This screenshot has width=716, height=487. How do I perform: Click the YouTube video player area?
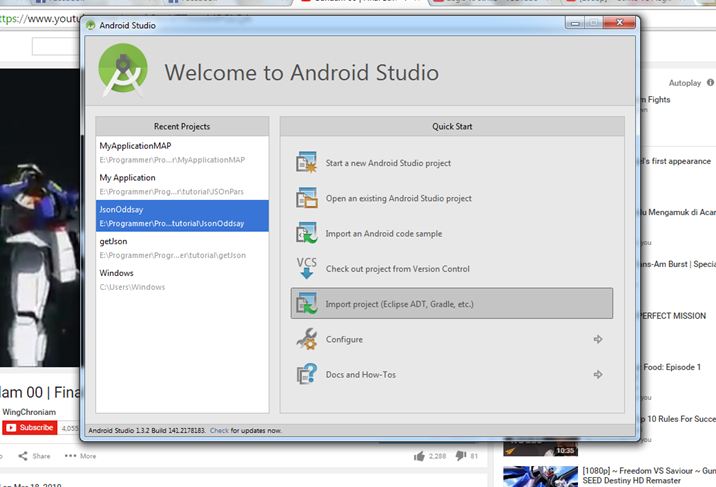(40, 218)
